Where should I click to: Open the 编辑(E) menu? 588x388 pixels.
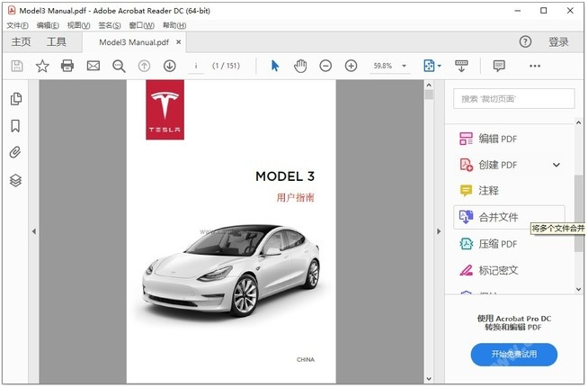pos(48,25)
